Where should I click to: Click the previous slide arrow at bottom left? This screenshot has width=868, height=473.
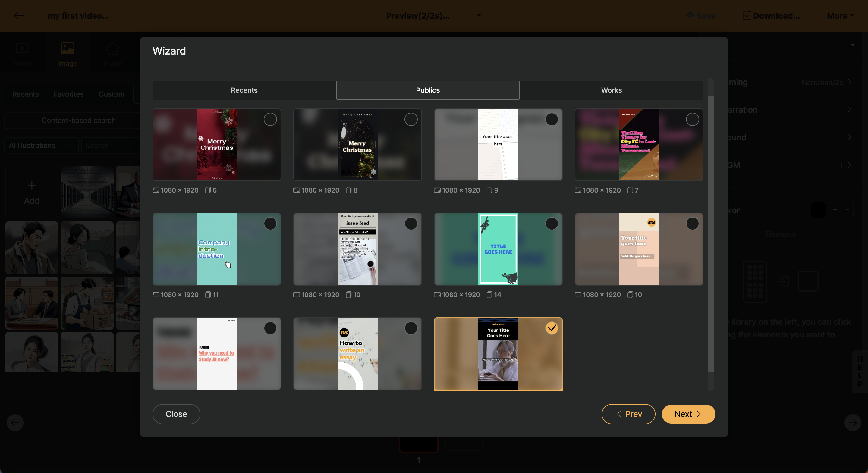(x=15, y=422)
